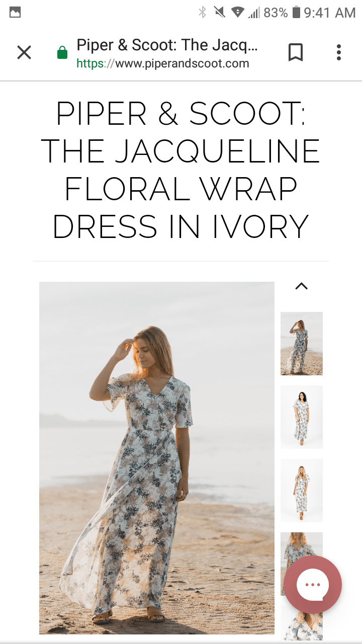Tap the page title in toolbar
Screen dimensions: 362x644
pyautogui.click(x=167, y=45)
